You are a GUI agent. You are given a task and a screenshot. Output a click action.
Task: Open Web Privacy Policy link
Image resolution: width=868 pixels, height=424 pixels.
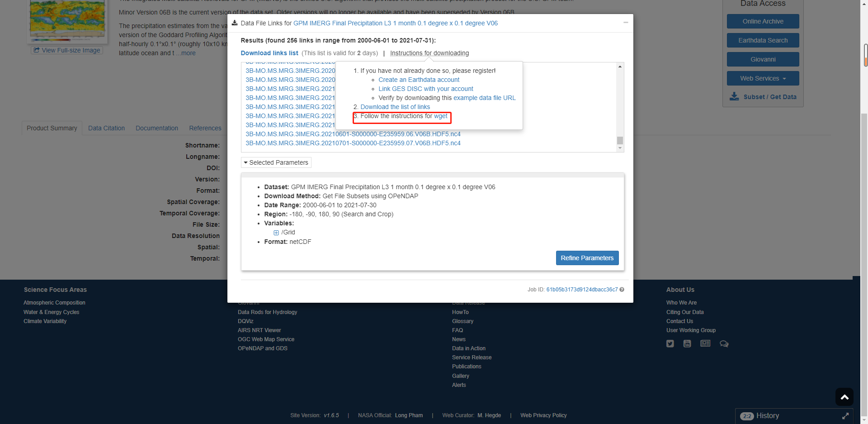(x=543, y=415)
